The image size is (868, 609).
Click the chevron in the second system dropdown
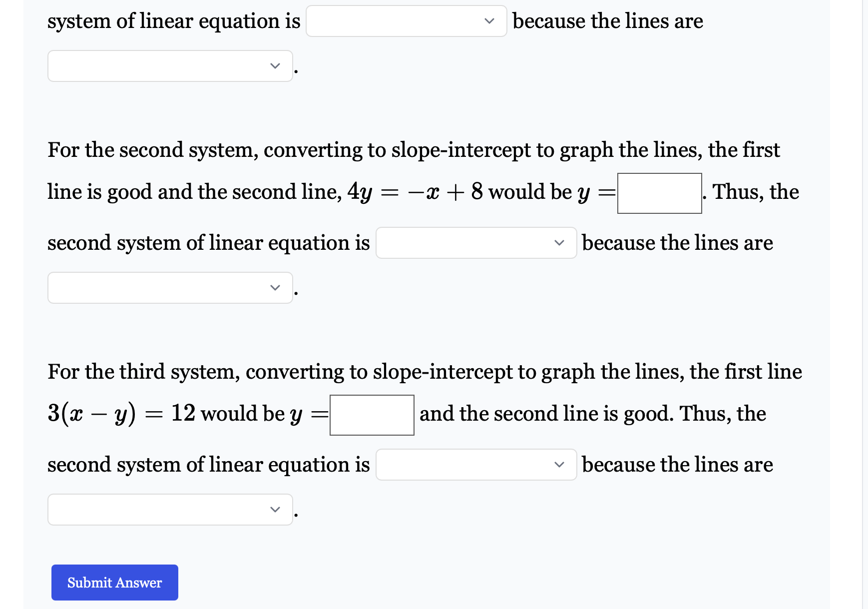pyautogui.click(x=559, y=243)
